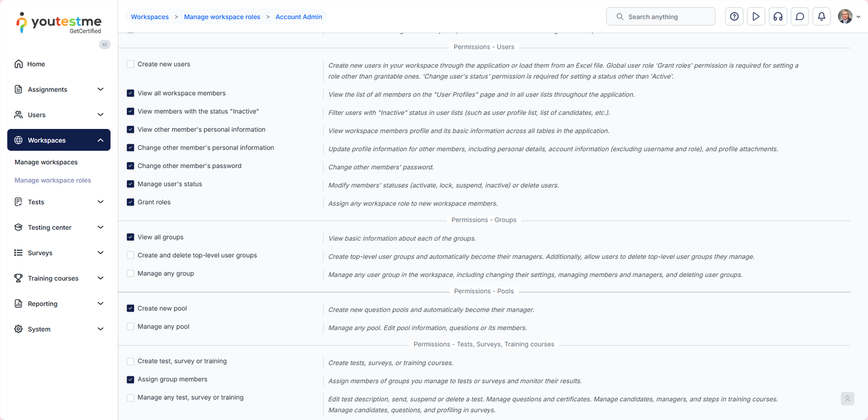Collapse the sidebar with double-chevron icon

tap(105, 44)
